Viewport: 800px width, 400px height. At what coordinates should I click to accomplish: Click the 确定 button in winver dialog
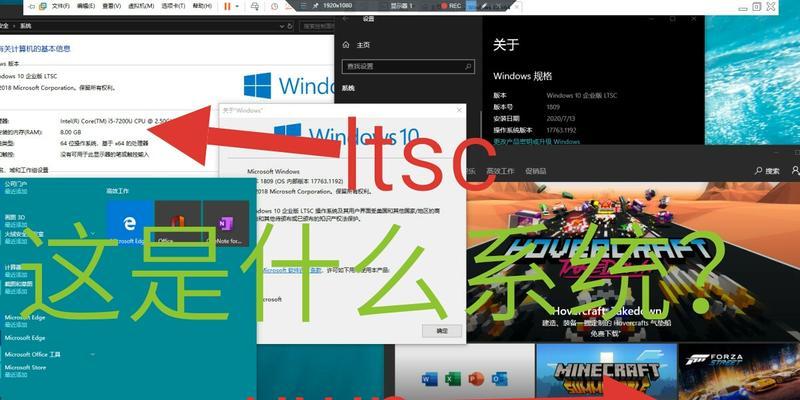click(x=442, y=331)
